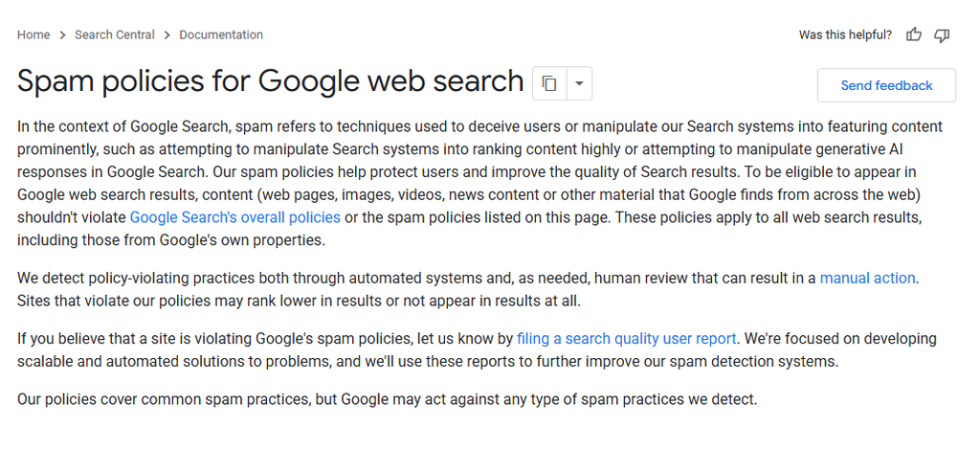Select Documentation in the breadcrumb trail
This screenshot has height=449, width=980.
[221, 35]
